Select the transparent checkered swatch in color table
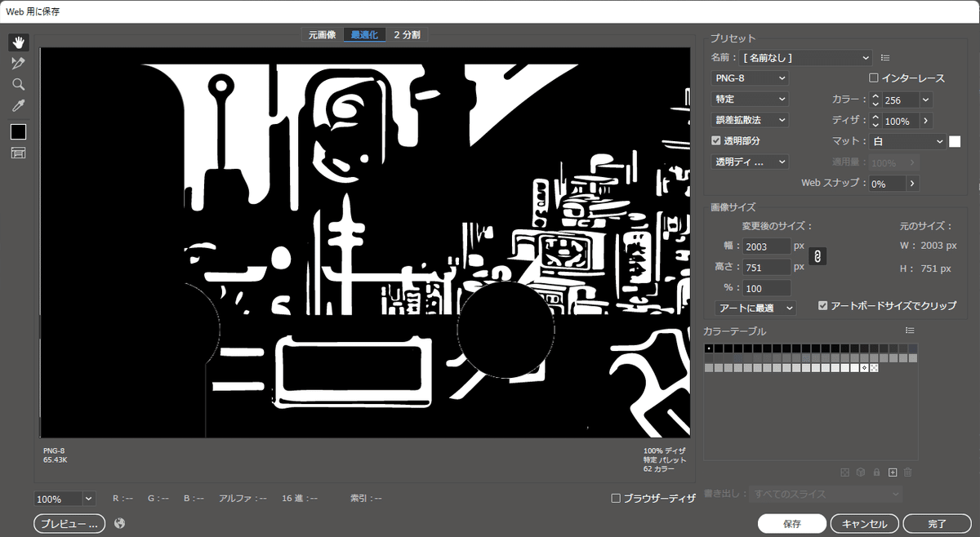The height and width of the screenshot is (537, 980). point(875,368)
